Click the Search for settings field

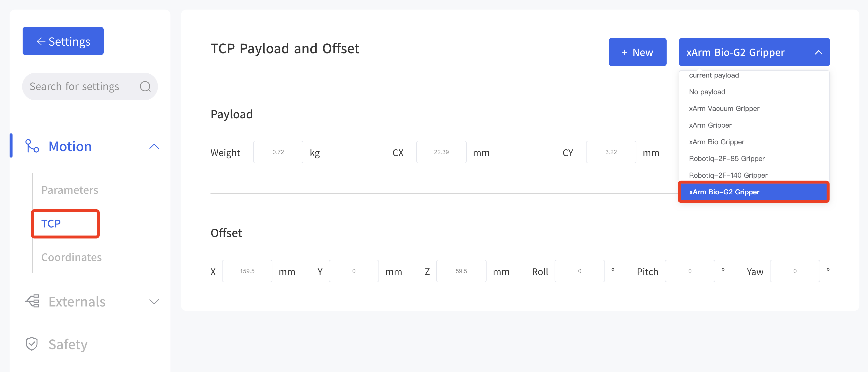90,87
